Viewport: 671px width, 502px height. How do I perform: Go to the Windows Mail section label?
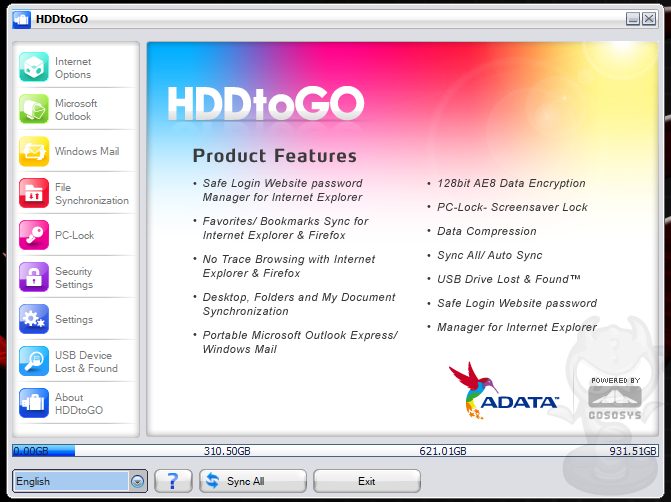click(87, 151)
